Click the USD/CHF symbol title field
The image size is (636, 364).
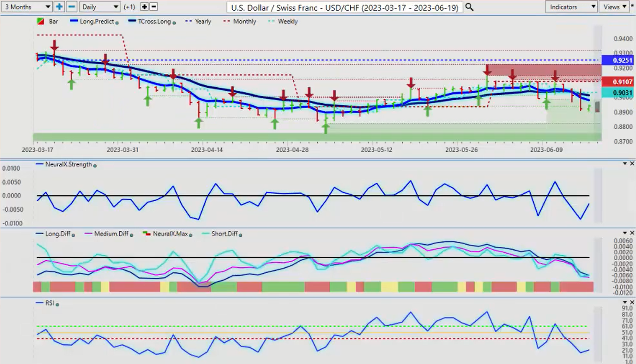click(344, 7)
